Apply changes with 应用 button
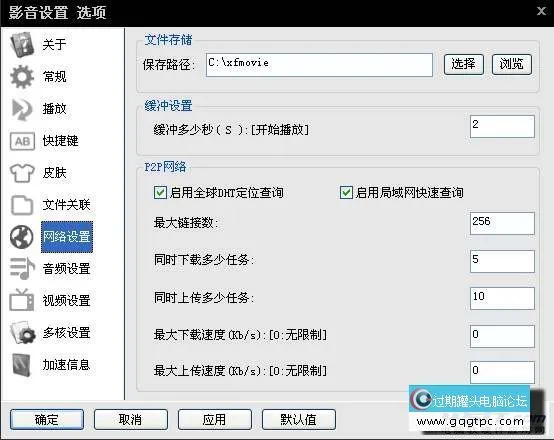This screenshot has height=440, width=554. (215, 420)
